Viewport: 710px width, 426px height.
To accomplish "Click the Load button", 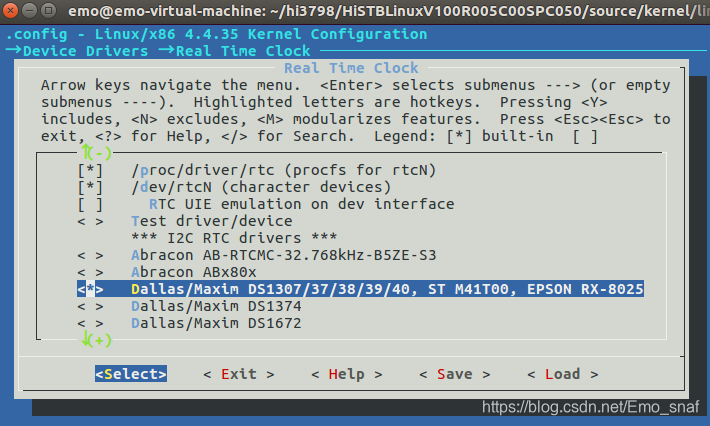I will pos(562,374).
